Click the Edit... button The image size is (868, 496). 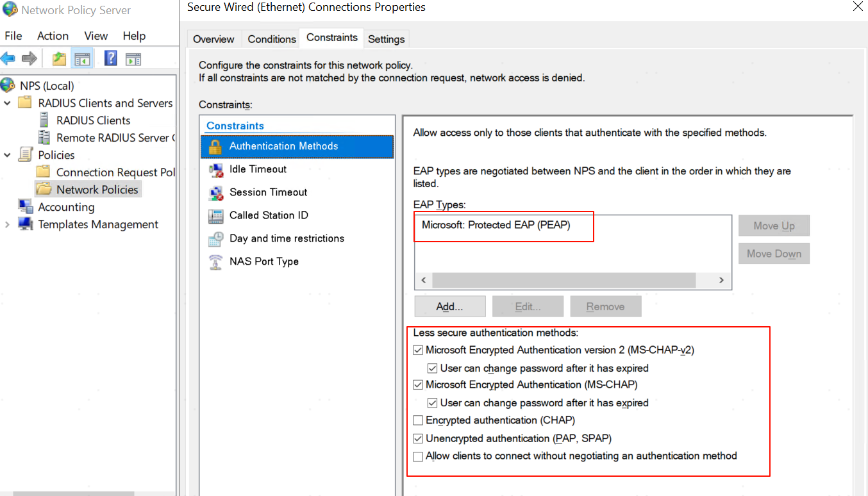point(528,306)
